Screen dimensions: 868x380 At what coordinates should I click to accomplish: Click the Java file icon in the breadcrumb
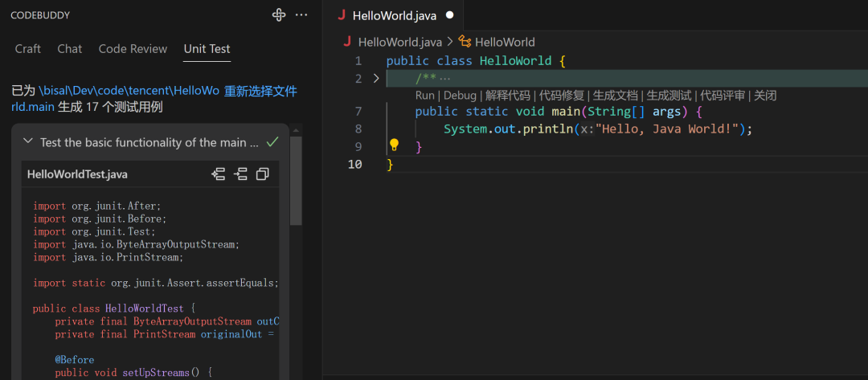348,42
